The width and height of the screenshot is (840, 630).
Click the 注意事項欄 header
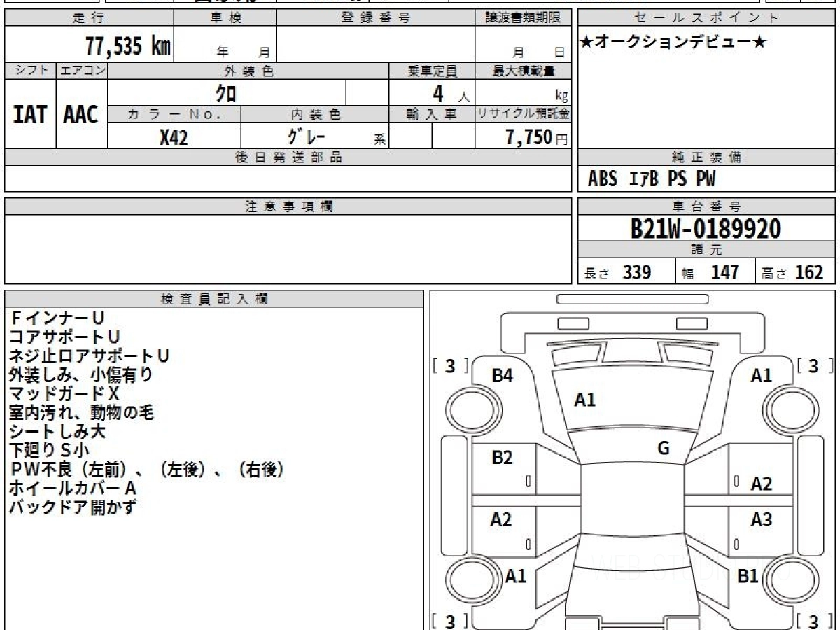288,206
